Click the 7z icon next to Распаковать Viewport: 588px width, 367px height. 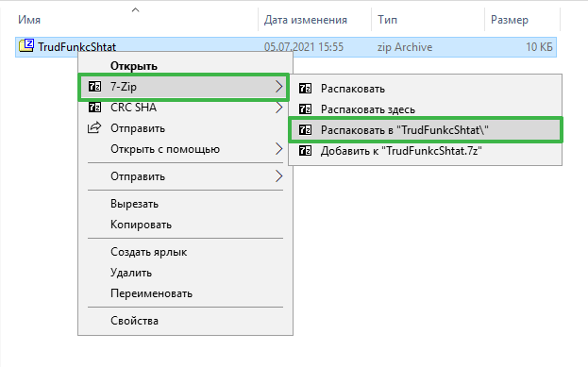click(x=305, y=89)
